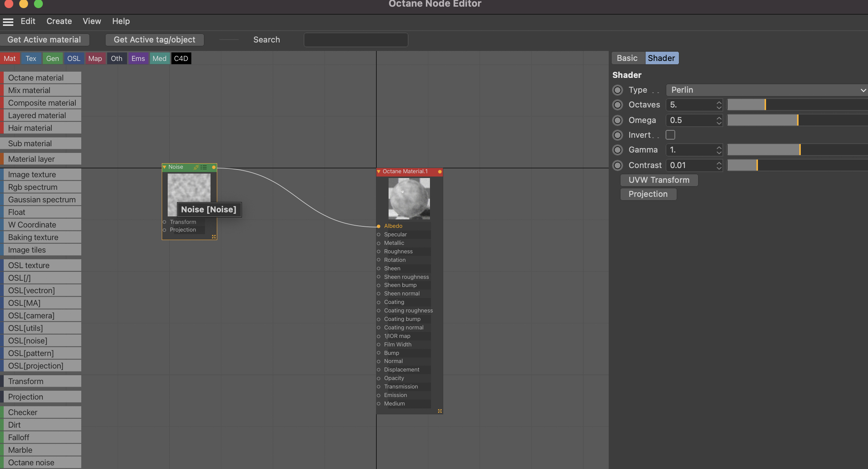Click the Noise node resize icon

(x=214, y=237)
